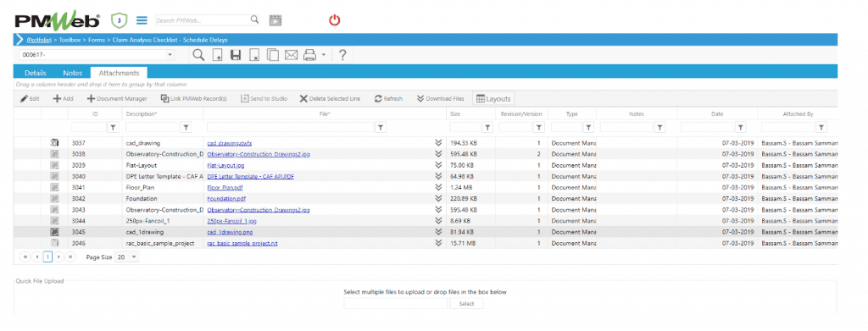Open rac_basic_sample_project.rvt file link
This screenshot has width=868, height=331.
242,243
